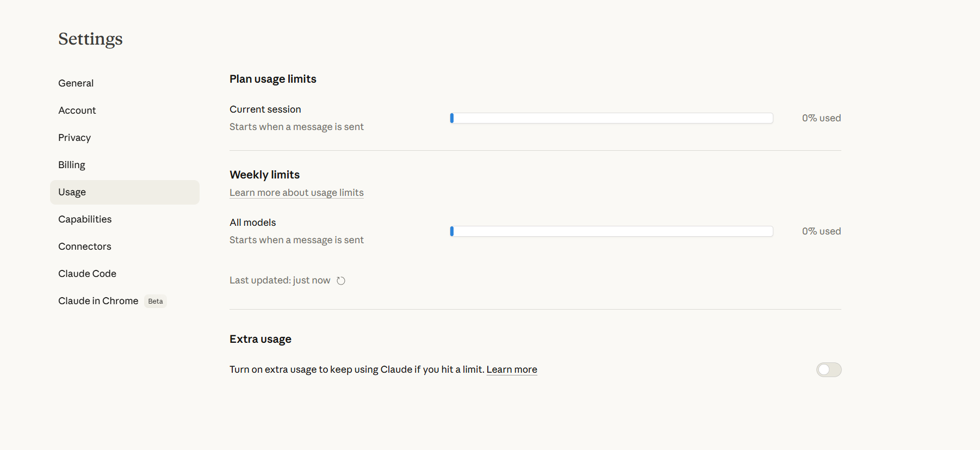Open Privacy settings

[125, 138]
